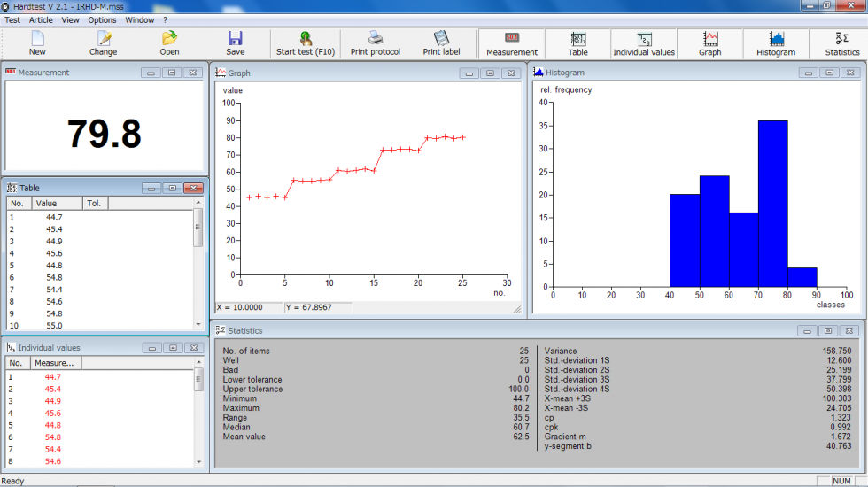Open a file with the Open folder icon

(169, 39)
